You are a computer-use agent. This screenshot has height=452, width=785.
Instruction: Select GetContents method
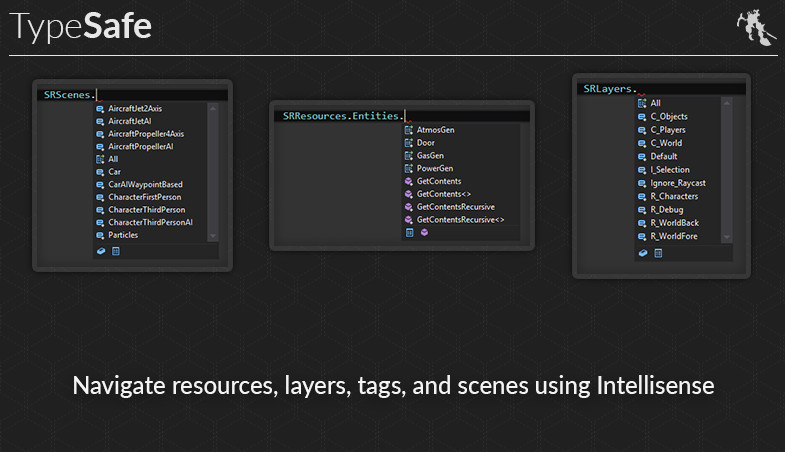439,181
